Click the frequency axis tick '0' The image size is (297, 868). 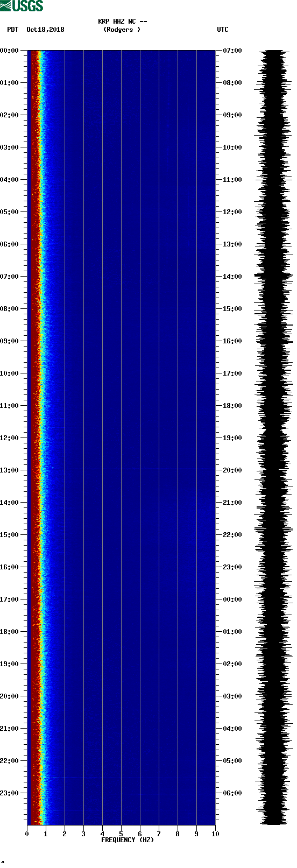tap(27, 834)
